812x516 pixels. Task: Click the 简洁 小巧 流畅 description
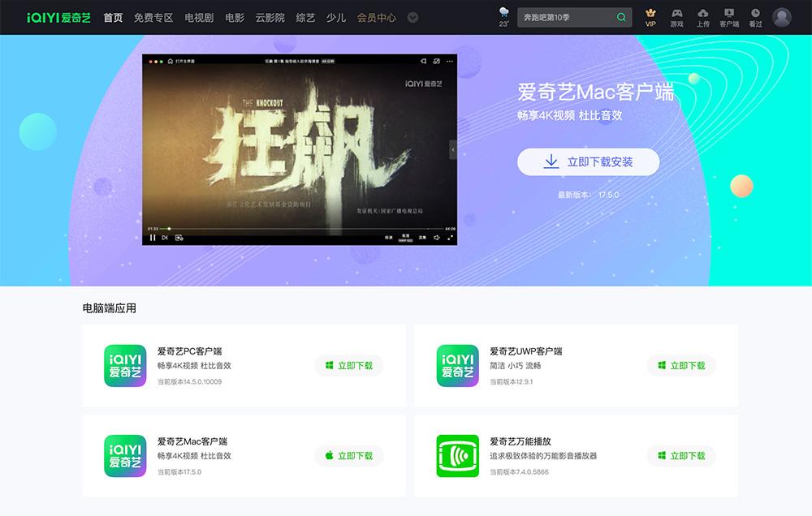tap(516, 365)
